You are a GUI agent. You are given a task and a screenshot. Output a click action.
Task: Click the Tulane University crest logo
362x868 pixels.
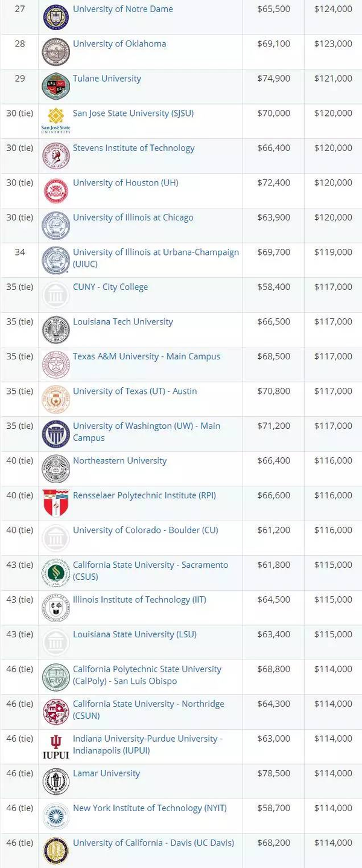coord(56,86)
